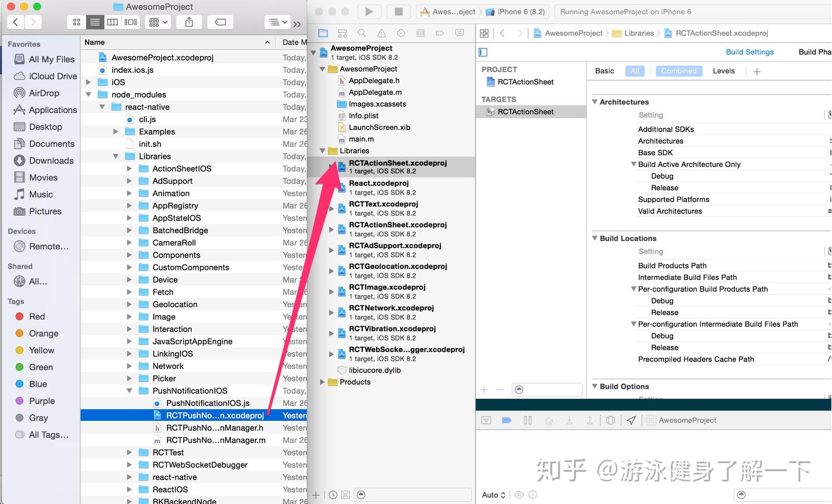Viewport: 832px width, 504px height.
Task: Switch to the Basic build settings tab
Action: pyautogui.click(x=604, y=70)
